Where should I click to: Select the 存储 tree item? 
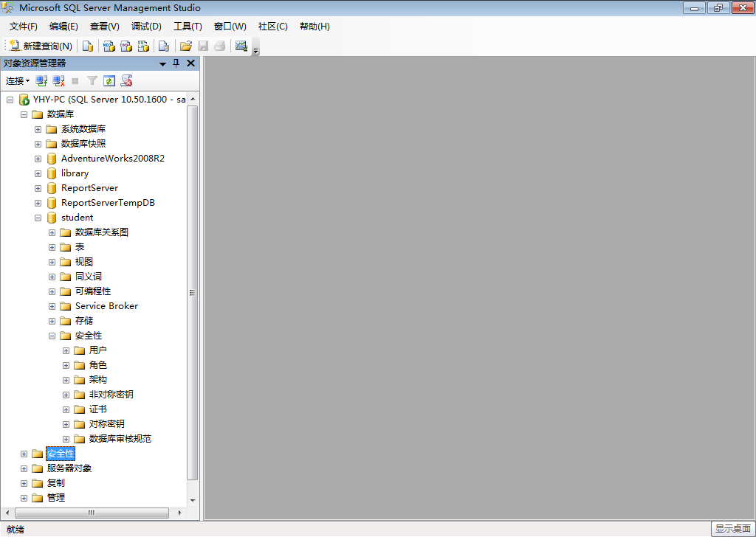click(84, 321)
